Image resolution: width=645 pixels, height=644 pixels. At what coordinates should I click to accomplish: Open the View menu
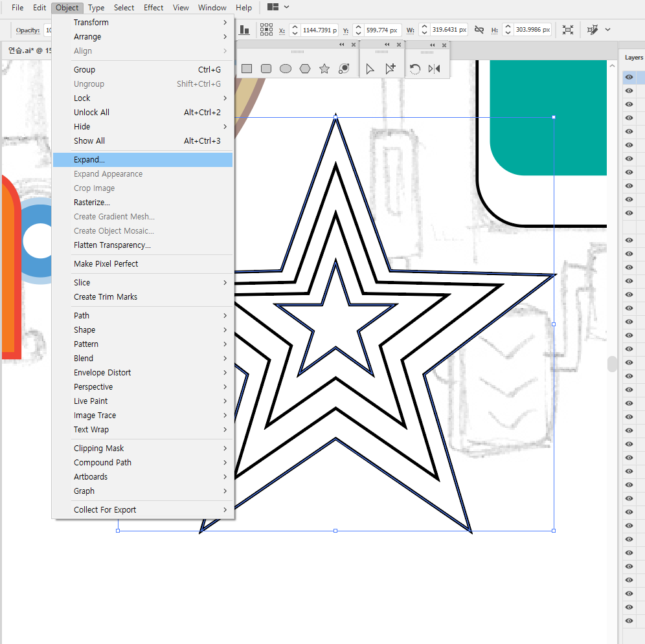click(181, 7)
